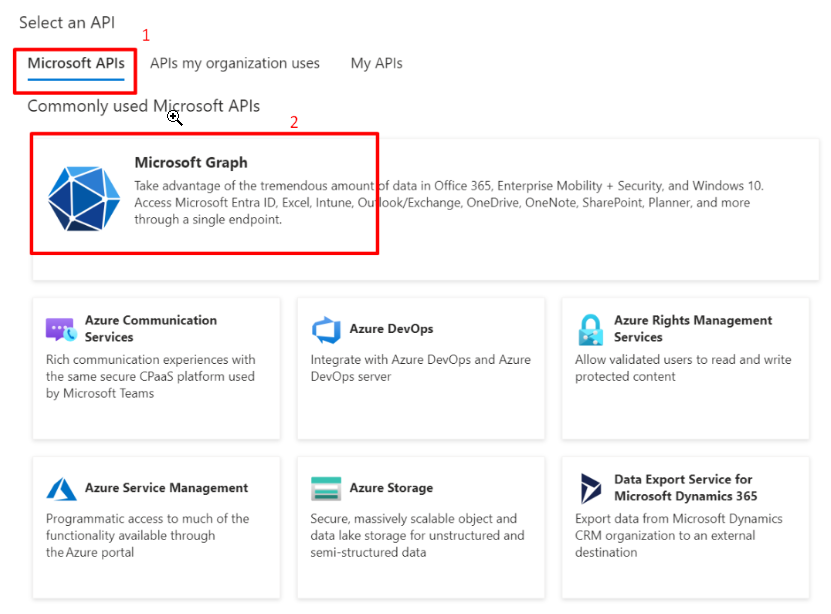831x614 pixels.
Task: Pick the Azure DevOps card heading
Action: [x=391, y=328]
